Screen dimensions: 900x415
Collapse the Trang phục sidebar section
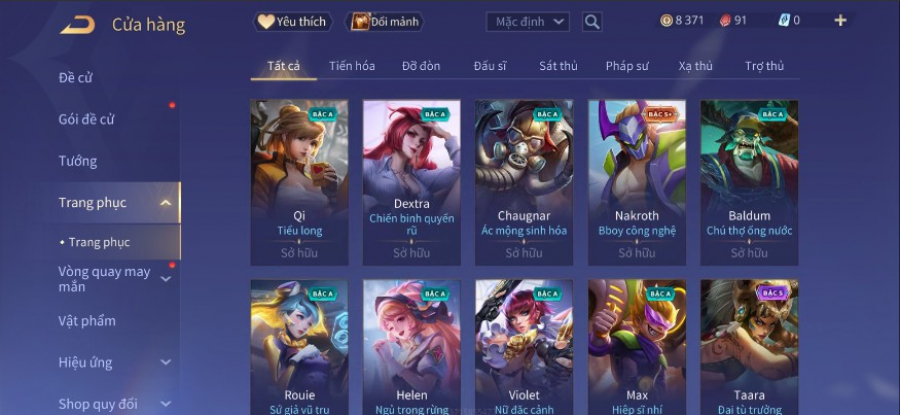tap(165, 203)
